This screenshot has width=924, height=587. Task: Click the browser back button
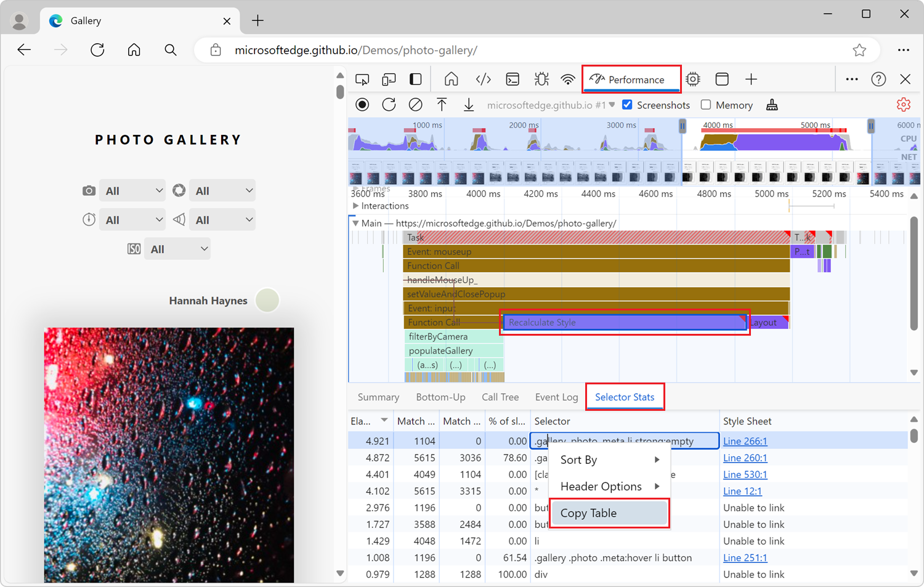point(24,50)
